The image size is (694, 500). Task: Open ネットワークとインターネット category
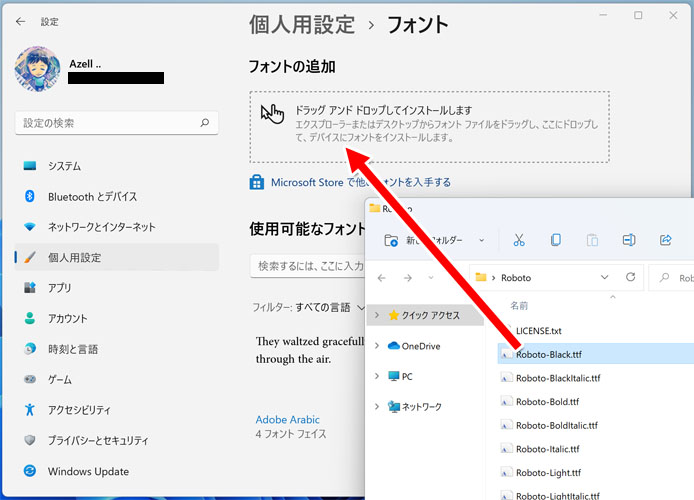pos(117,227)
